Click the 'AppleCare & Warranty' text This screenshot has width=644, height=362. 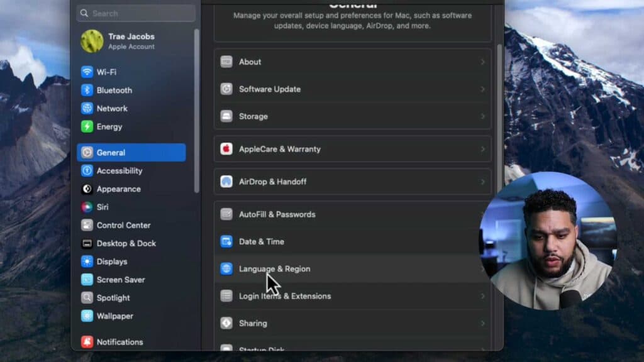(280, 149)
